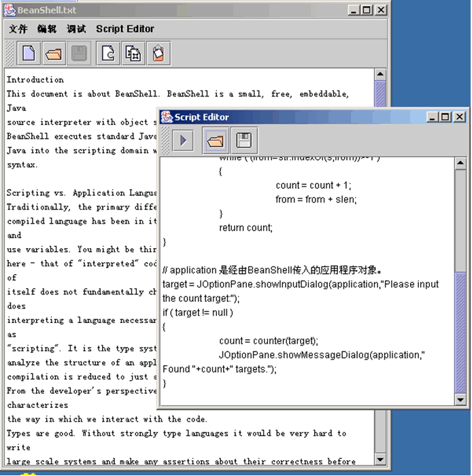Click the paste clipboard icon in the main toolbar

pos(158,54)
